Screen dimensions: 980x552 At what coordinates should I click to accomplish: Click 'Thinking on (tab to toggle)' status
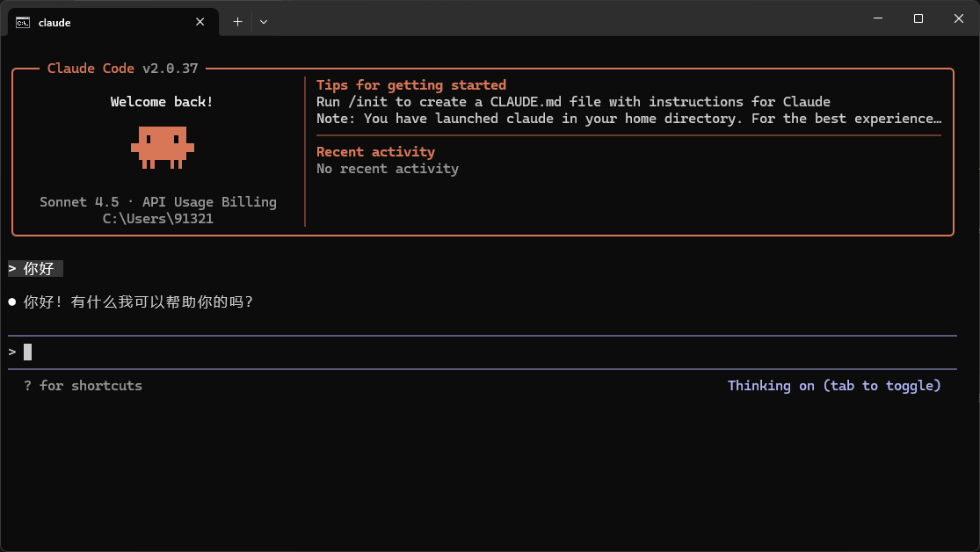(x=834, y=386)
